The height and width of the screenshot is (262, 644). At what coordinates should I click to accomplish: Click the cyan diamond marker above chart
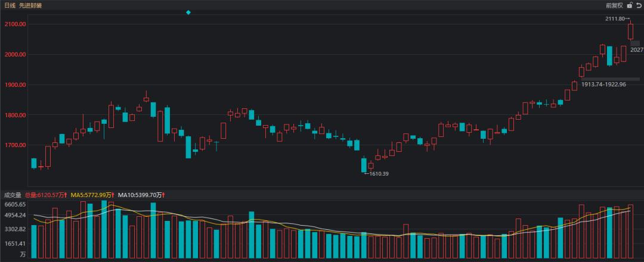point(188,13)
